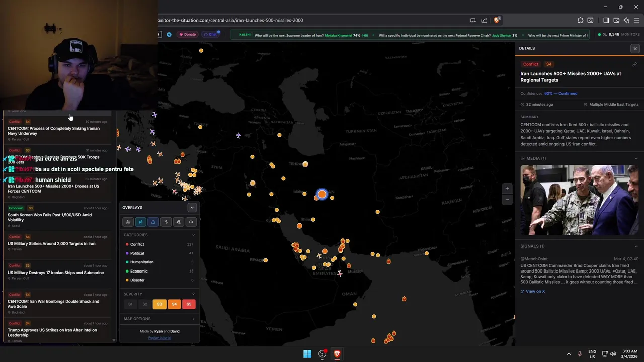
Task: Copy event link icon in Details
Action: pos(634,64)
